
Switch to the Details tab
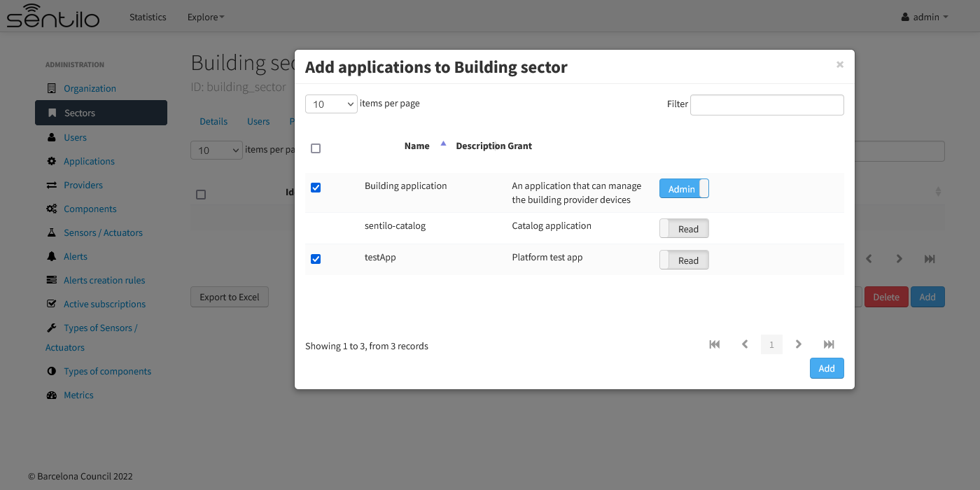(x=213, y=121)
